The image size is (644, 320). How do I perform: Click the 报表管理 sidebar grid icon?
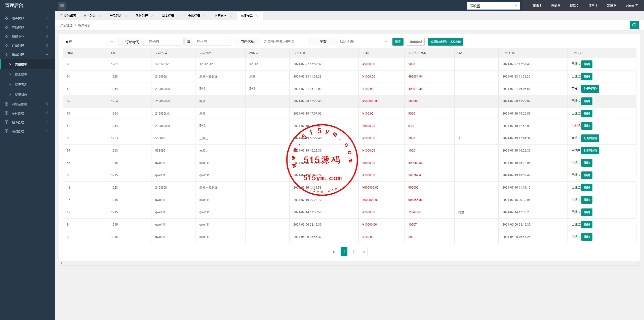(7, 122)
